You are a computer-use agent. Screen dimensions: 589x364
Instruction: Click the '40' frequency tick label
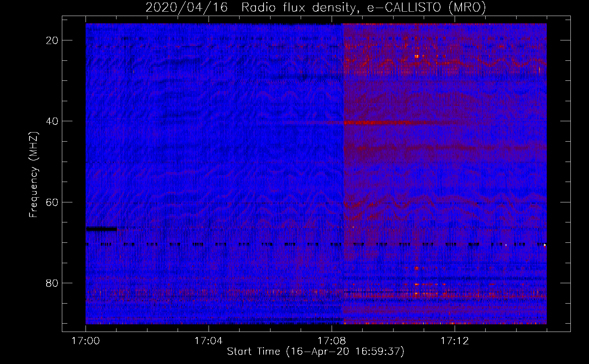pos(52,121)
